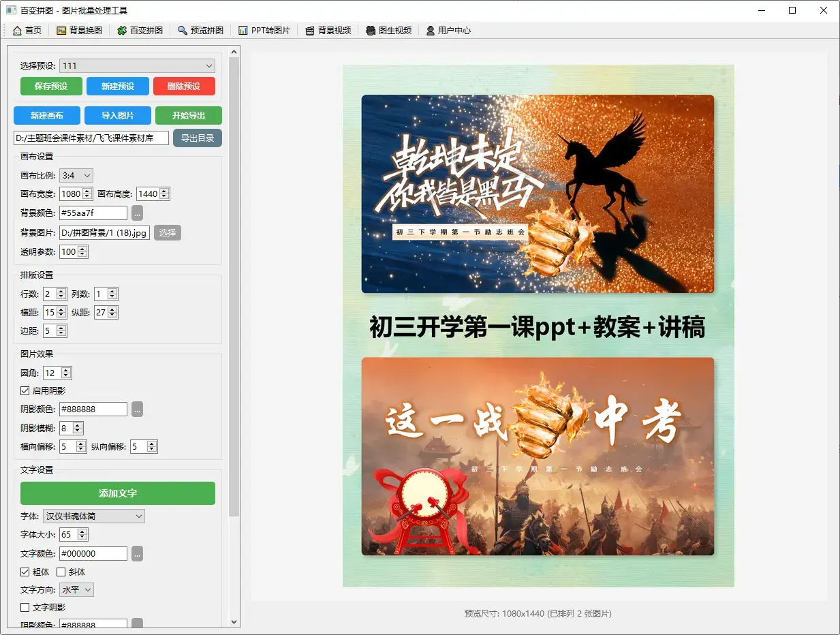This screenshot has height=635, width=840.
Task: Click the red 删除预设 button
Action: [184, 87]
